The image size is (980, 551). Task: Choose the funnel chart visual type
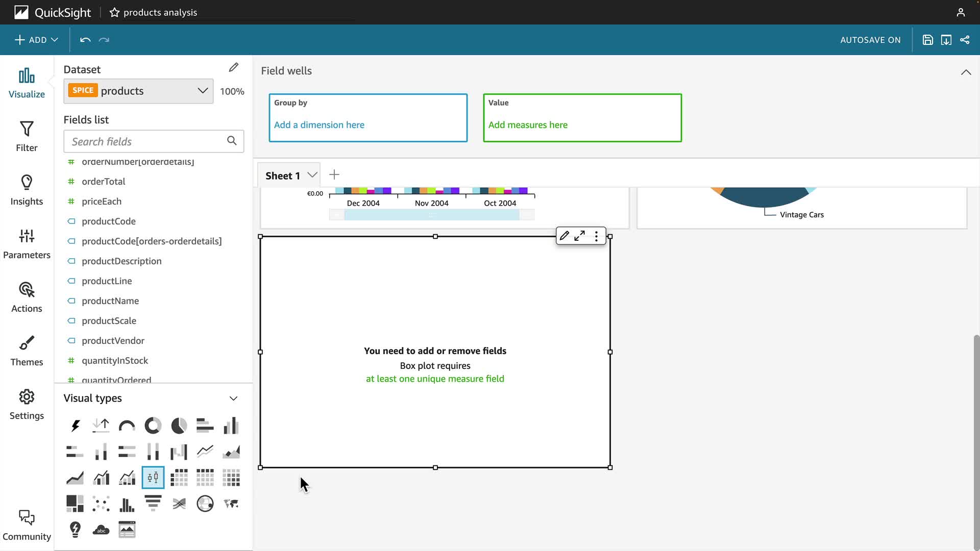click(x=153, y=504)
